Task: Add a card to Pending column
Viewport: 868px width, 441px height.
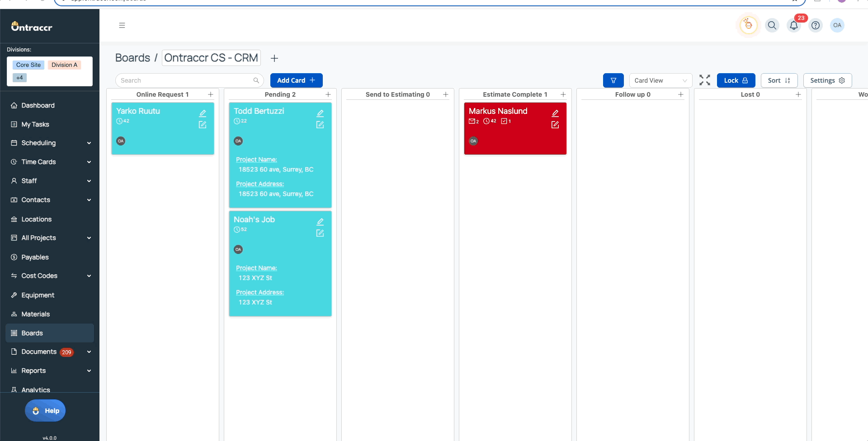Action: point(328,94)
